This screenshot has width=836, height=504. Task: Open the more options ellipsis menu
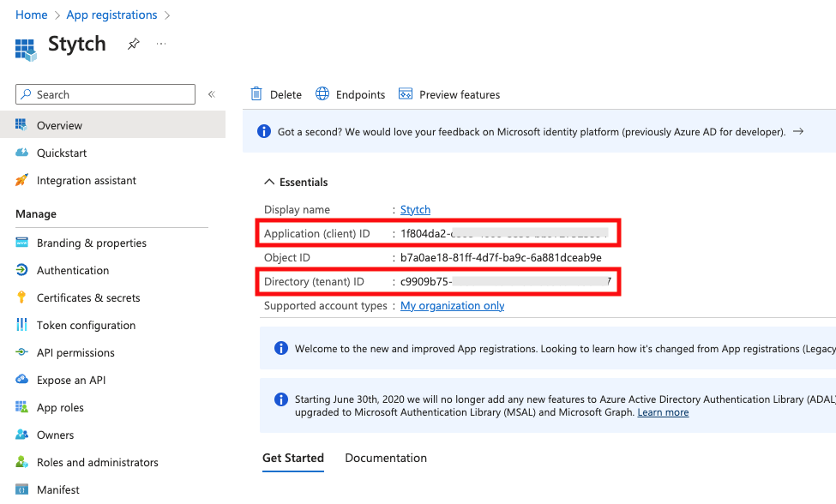[x=161, y=44]
